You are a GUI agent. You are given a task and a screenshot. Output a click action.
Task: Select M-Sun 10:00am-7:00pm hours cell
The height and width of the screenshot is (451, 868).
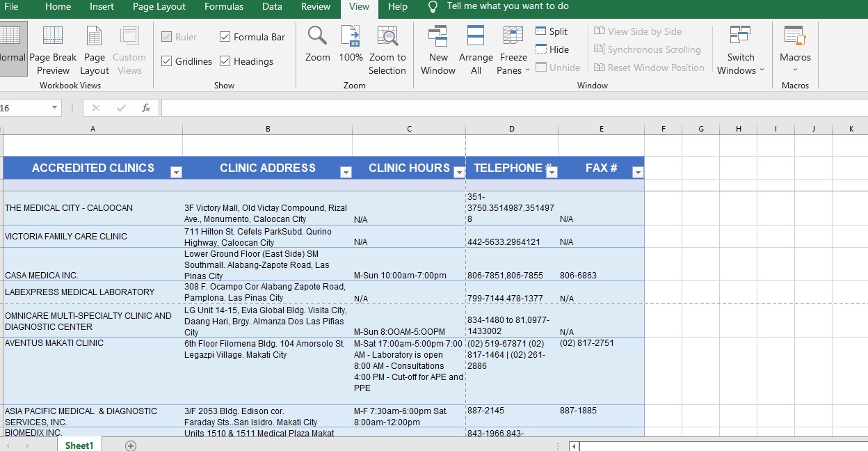(409, 264)
